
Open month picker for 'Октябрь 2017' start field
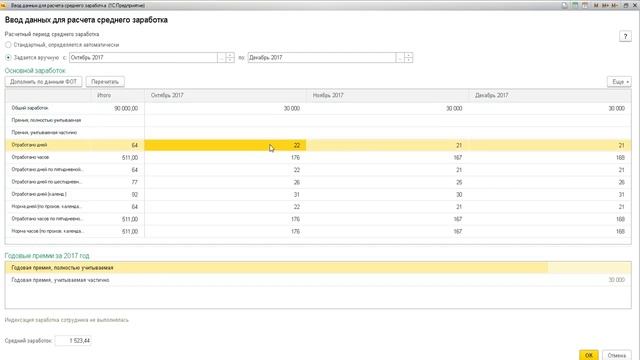[221, 58]
